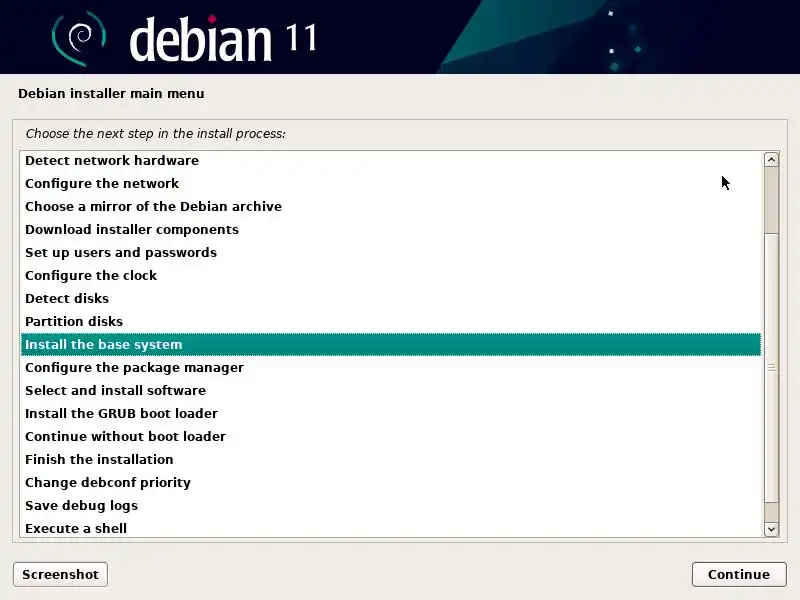Choose Configure the clock step
The width and height of the screenshot is (800, 600).
tap(391, 275)
